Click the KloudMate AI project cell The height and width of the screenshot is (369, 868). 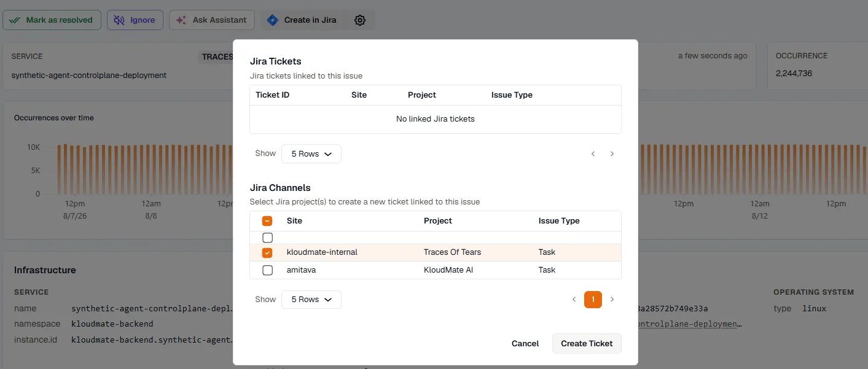(x=448, y=270)
